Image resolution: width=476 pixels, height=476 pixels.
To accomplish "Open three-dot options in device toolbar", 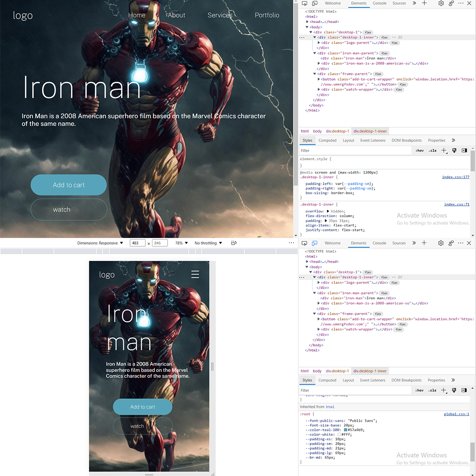I will [x=291, y=243].
